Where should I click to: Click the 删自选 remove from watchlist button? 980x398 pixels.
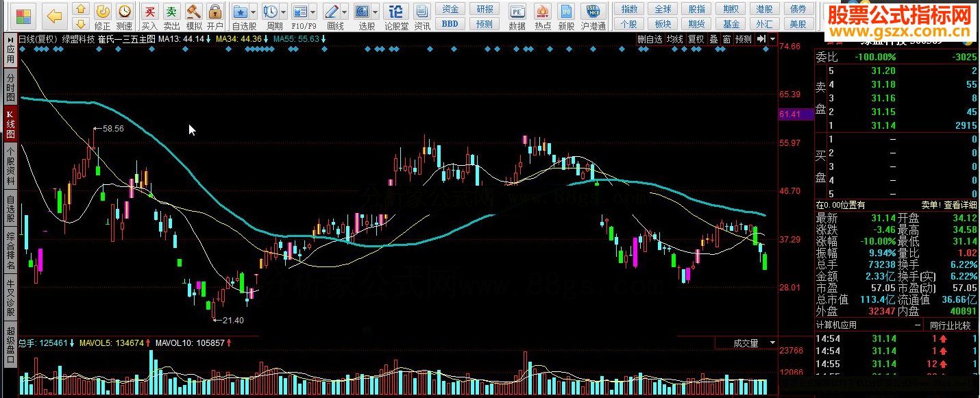click(650, 39)
